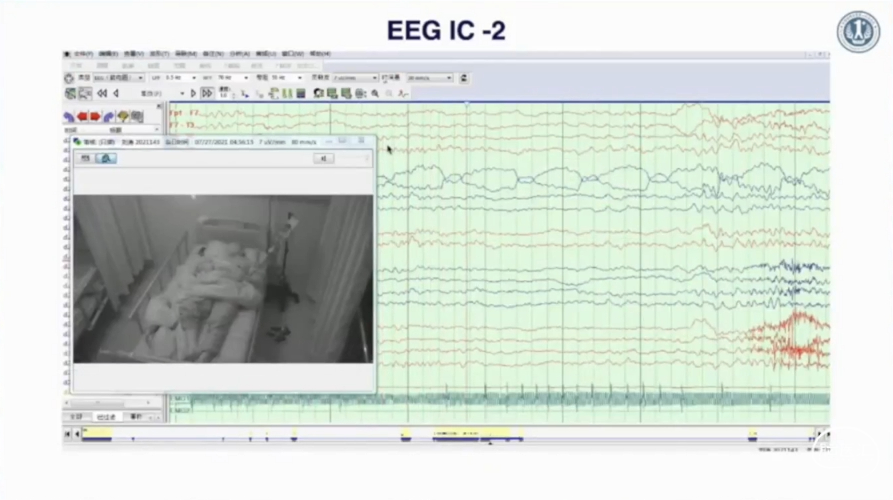Select the third tab under event panel
The height and width of the screenshot is (500, 893).
[136, 417]
